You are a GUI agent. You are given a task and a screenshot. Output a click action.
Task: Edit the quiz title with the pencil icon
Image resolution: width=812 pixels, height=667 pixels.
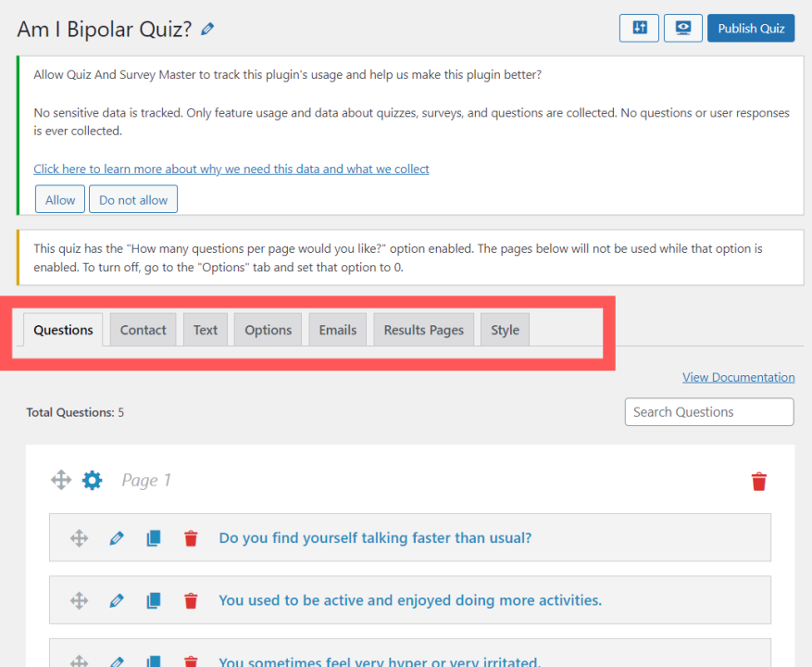[207, 29]
